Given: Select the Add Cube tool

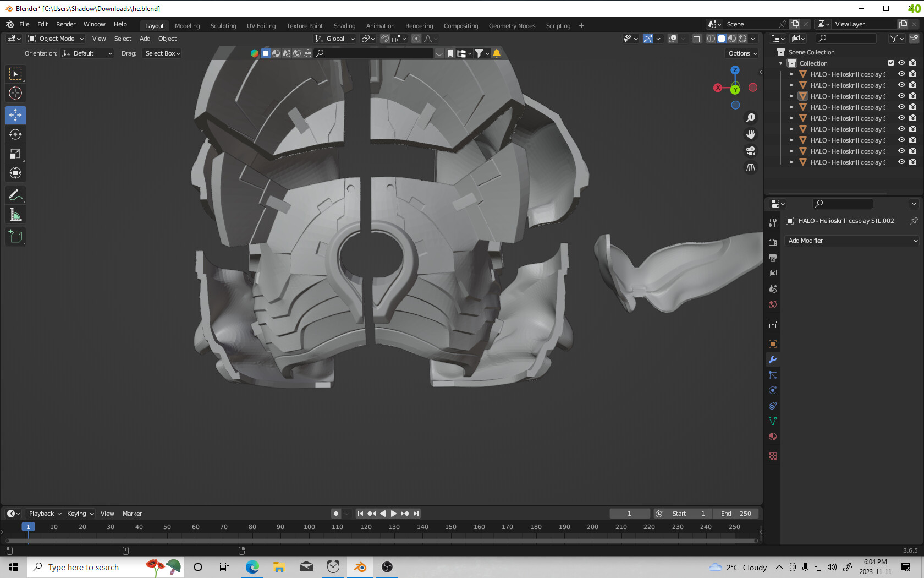Looking at the screenshot, I should (15, 237).
